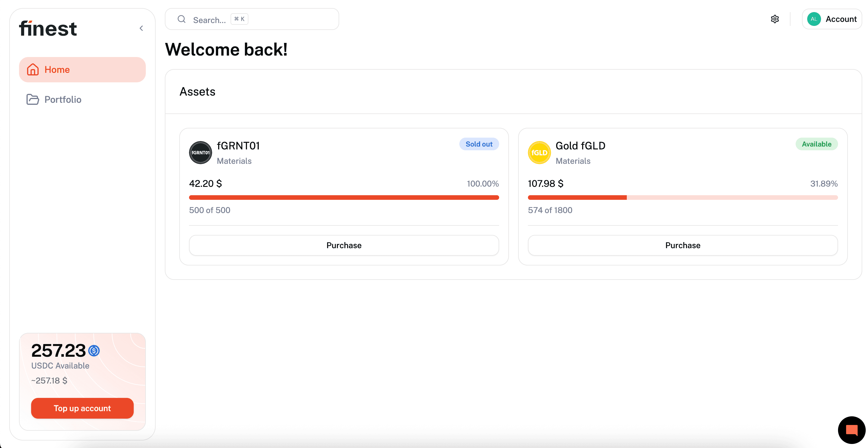Click the Portfolio folder icon
The width and height of the screenshot is (868, 448).
tap(33, 100)
